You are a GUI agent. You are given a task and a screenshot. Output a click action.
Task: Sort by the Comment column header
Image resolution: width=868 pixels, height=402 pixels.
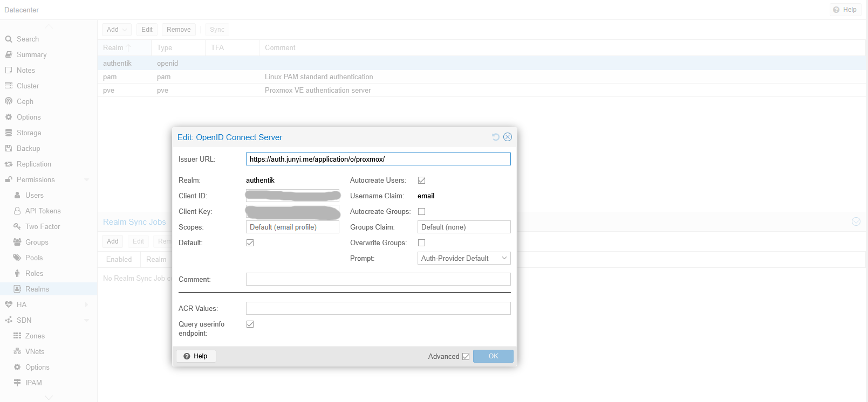coord(562,47)
